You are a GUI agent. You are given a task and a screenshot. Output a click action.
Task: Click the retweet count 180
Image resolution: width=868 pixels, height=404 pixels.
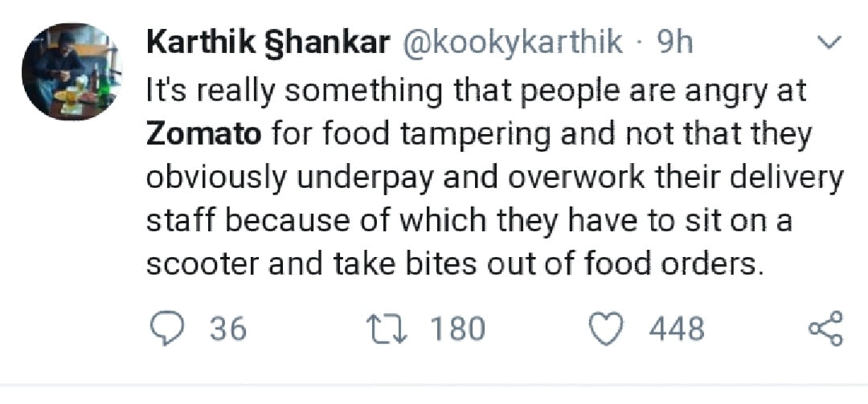[457, 329]
